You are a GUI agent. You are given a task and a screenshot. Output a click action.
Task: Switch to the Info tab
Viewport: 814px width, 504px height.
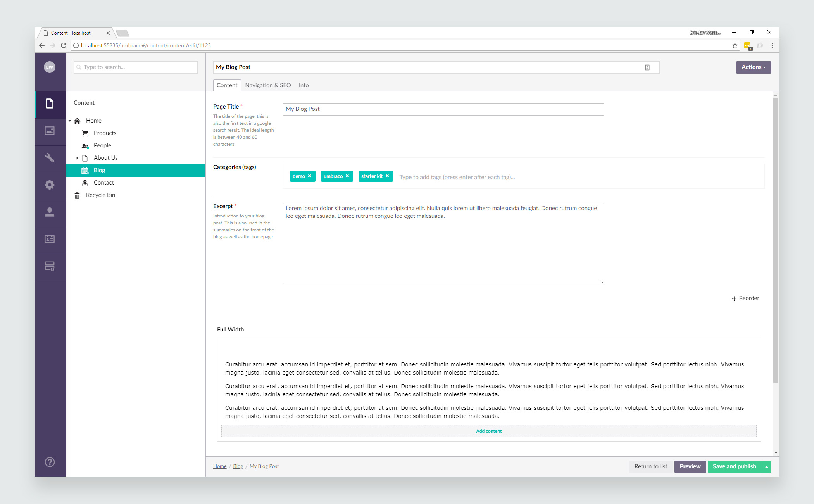303,85
